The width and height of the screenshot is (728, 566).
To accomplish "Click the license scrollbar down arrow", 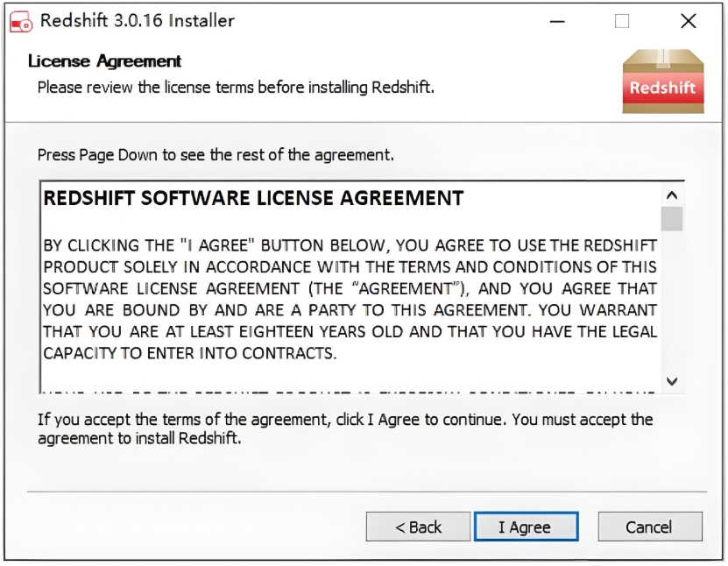I will coord(672,380).
